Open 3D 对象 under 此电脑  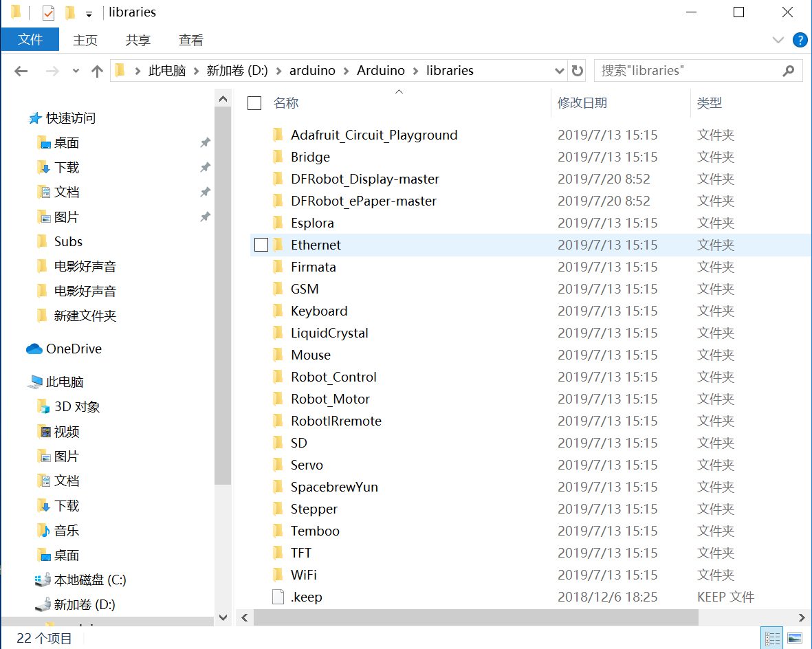(76, 406)
